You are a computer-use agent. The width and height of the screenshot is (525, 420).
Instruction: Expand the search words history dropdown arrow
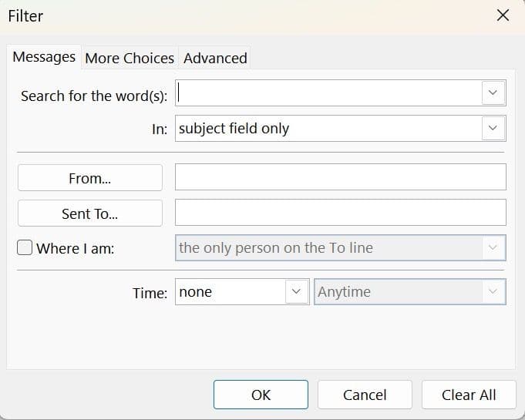pos(493,93)
